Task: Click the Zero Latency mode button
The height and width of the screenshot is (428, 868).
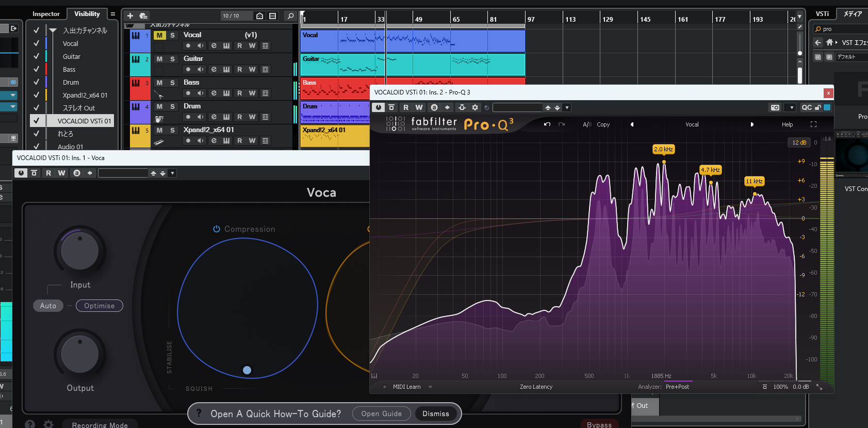Action: [x=536, y=387]
